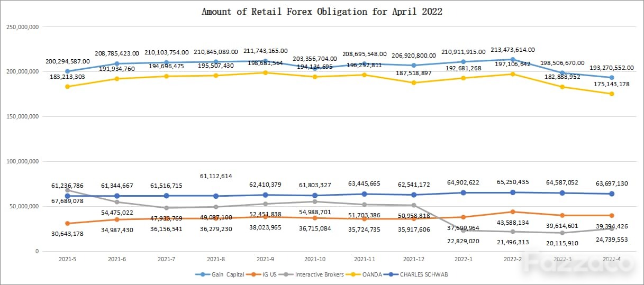
Task: Select data label 211,743,165.00
Action: coord(265,51)
